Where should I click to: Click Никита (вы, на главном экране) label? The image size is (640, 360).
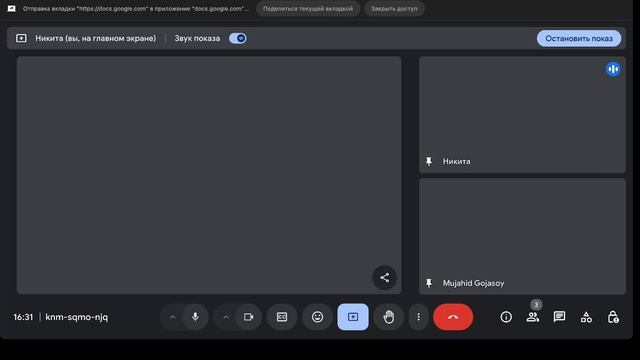96,38
